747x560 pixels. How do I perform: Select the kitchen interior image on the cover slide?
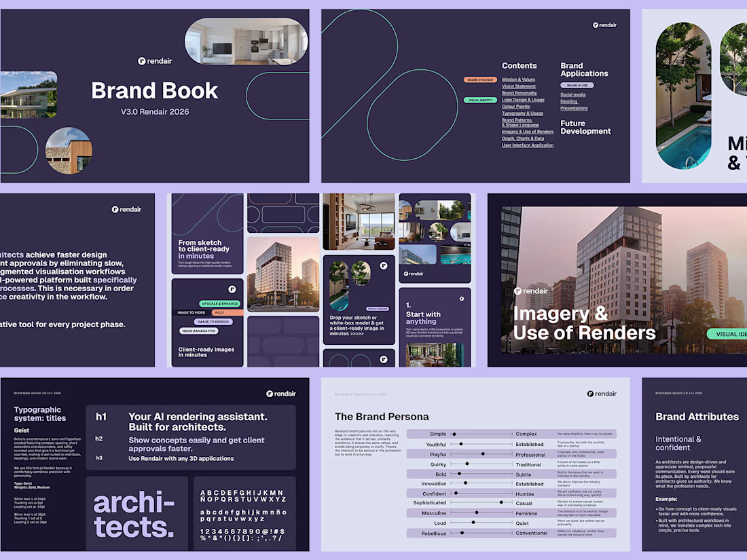pyautogui.click(x=247, y=41)
